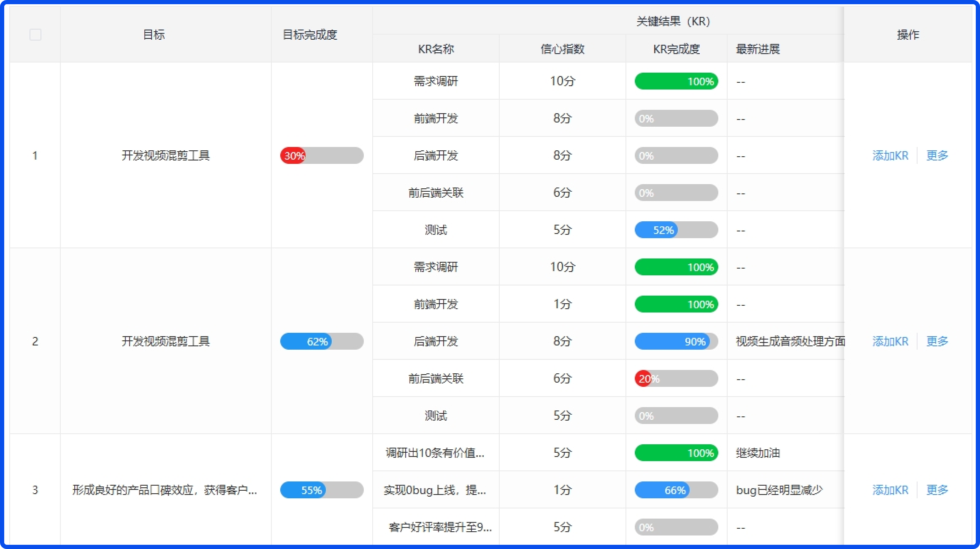Click the truncated KR 调研出10条有价值...
This screenshot has height=549, width=980.
point(436,453)
